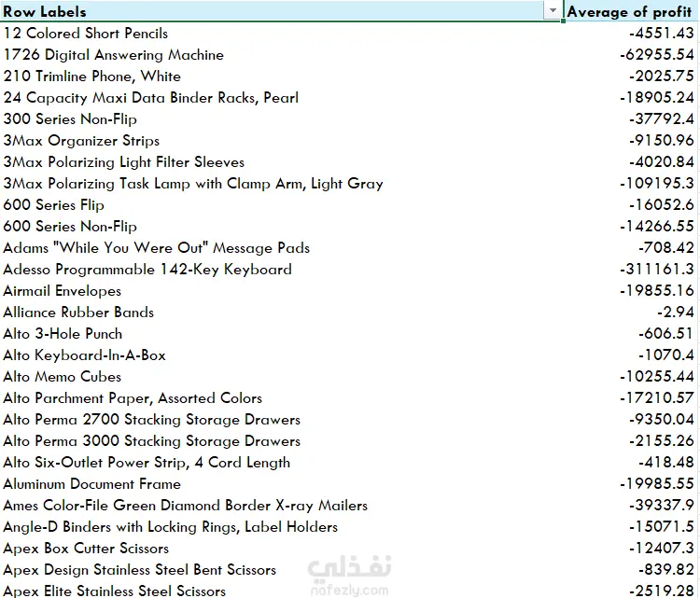The height and width of the screenshot is (598, 700).
Task: Select the profit value -109195.3
Action: click(657, 184)
